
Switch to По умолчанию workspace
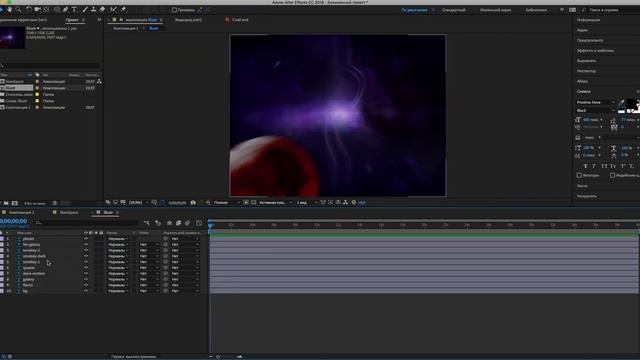414,10
